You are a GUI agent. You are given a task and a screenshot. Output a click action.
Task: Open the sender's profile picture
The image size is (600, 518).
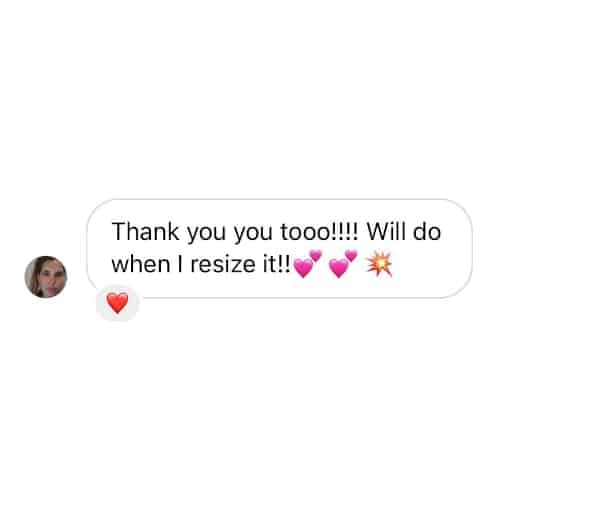point(46,277)
